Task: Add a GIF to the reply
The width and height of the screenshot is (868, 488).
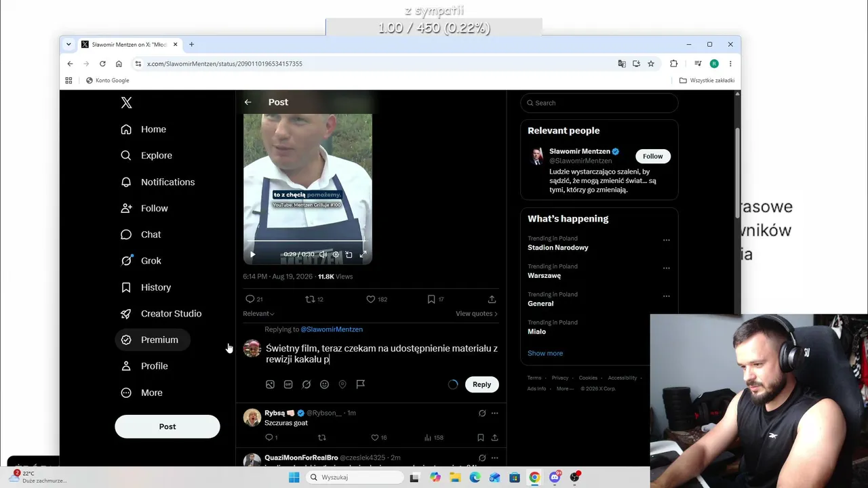Action: point(288,384)
